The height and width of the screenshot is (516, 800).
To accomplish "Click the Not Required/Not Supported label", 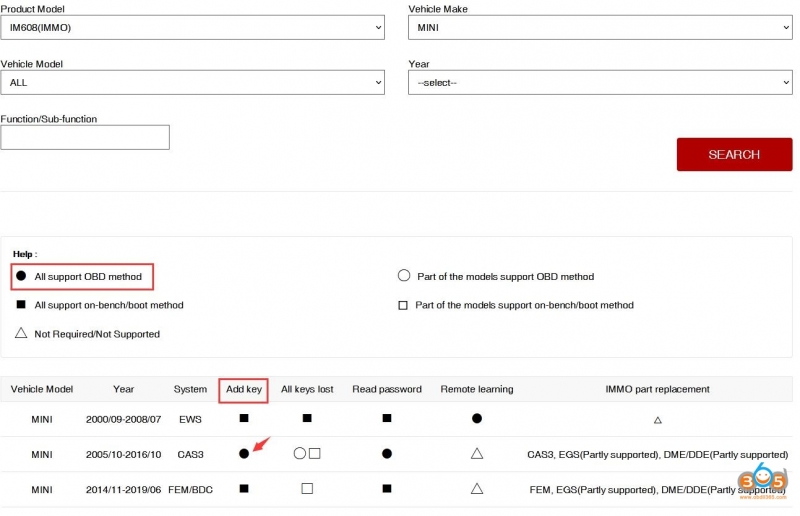I will (x=97, y=334).
